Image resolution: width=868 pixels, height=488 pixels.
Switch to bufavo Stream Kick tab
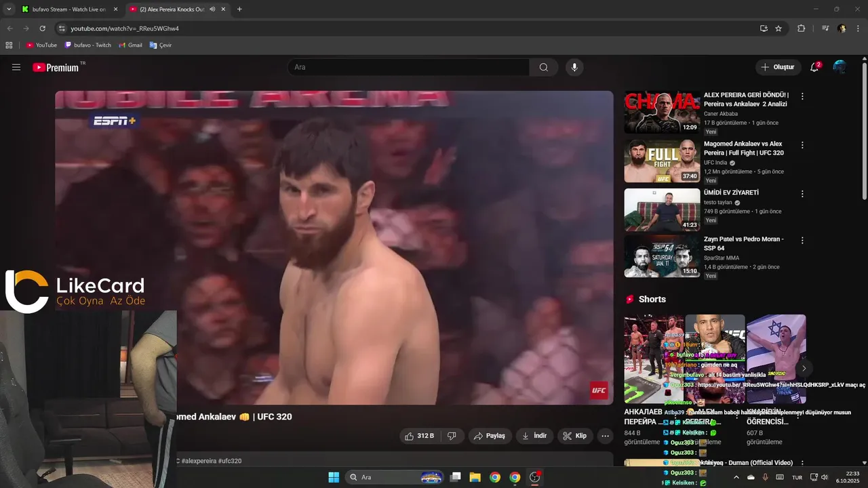tap(69, 9)
